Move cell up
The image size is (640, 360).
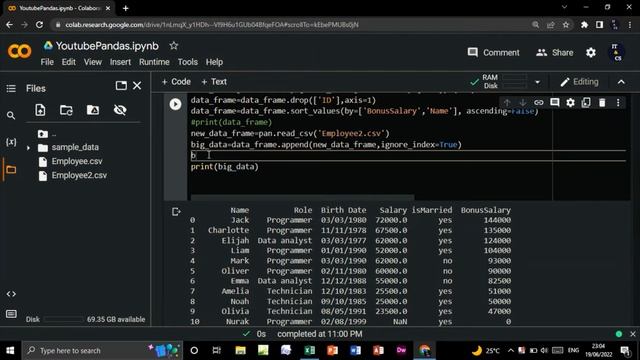point(507,102)
